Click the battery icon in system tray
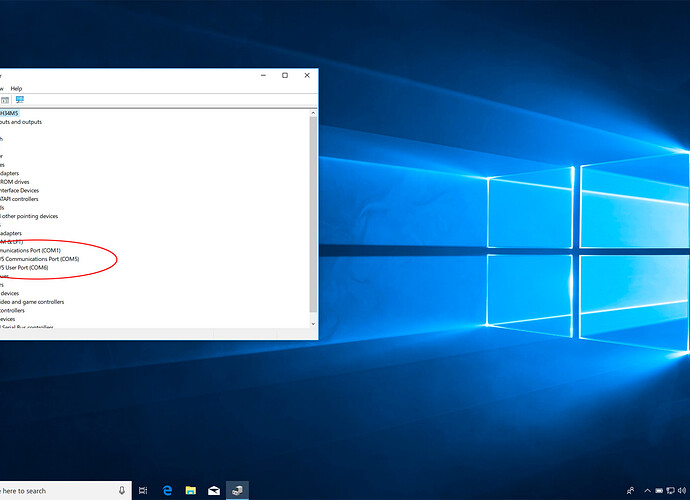Viewport: 690px width, 500px height. (x=659, y=490)
